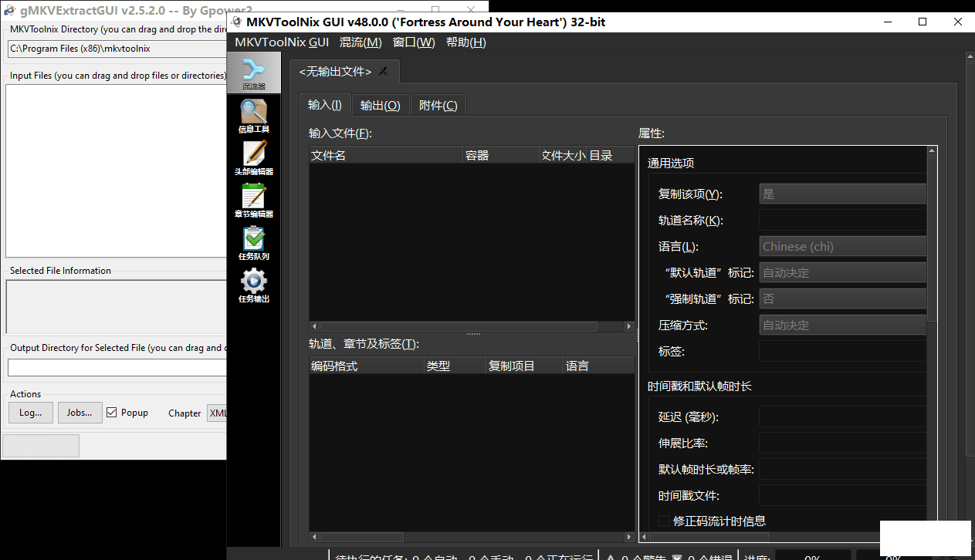Open the 任务队列 job queue
This screenshot has width=975, height=560.
coord(253,243)
